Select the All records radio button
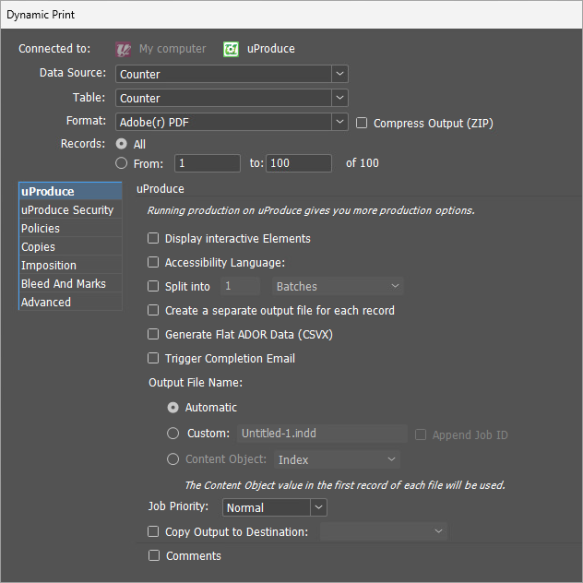This screenshot has height=583, width=583. (121, 144)
